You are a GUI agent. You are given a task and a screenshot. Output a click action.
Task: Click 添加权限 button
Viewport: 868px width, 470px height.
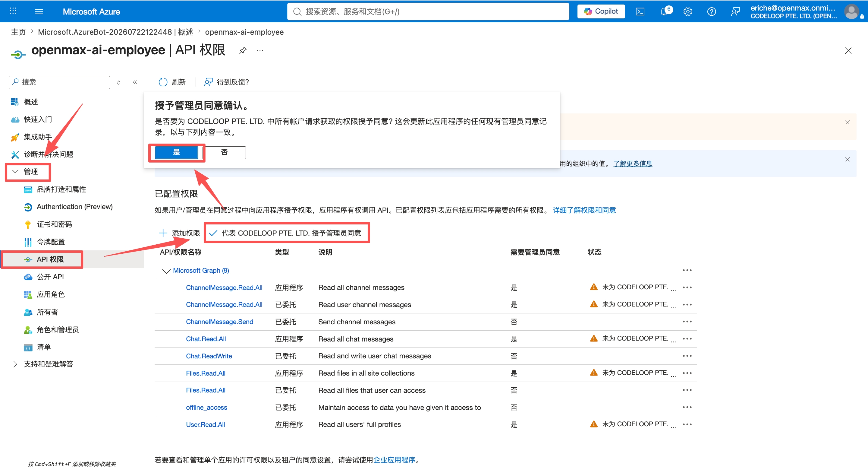(x=179, y=233)
